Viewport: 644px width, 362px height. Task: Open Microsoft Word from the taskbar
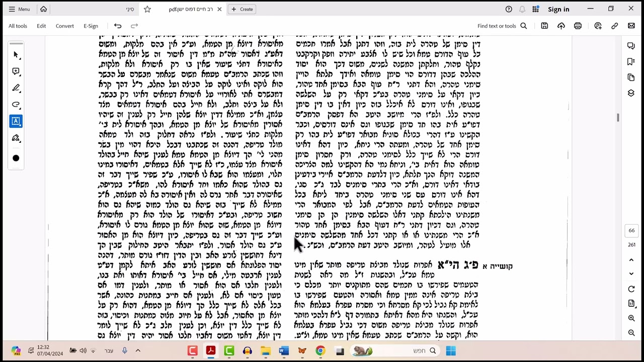pos(284,351)
